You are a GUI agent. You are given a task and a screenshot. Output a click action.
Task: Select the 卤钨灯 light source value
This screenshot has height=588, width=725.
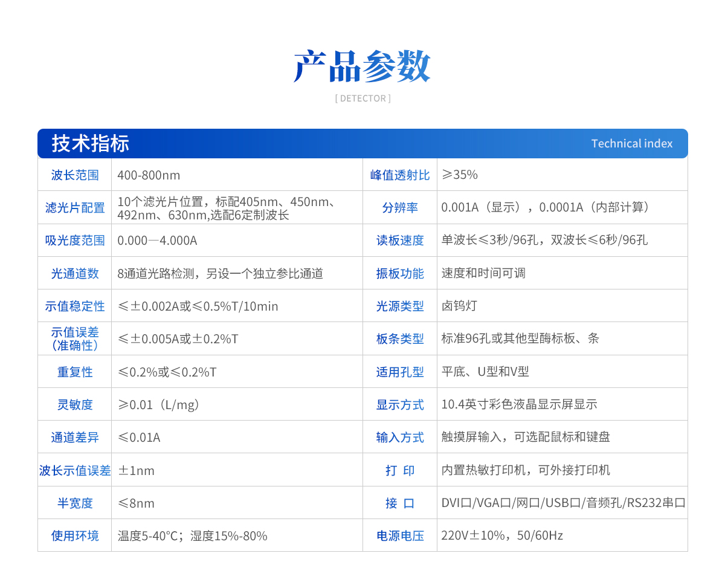(459, 306)
